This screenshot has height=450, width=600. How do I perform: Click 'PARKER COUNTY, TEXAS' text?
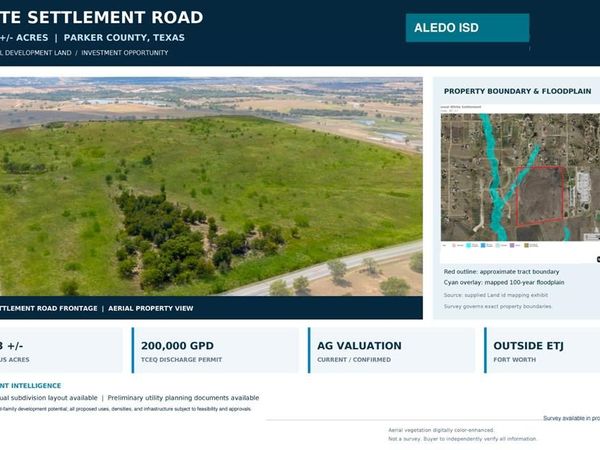124,38
